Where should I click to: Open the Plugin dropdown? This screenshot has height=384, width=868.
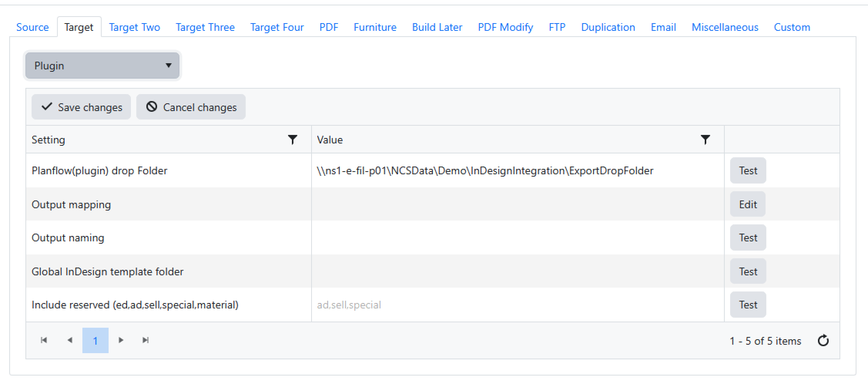pos(102,66)
